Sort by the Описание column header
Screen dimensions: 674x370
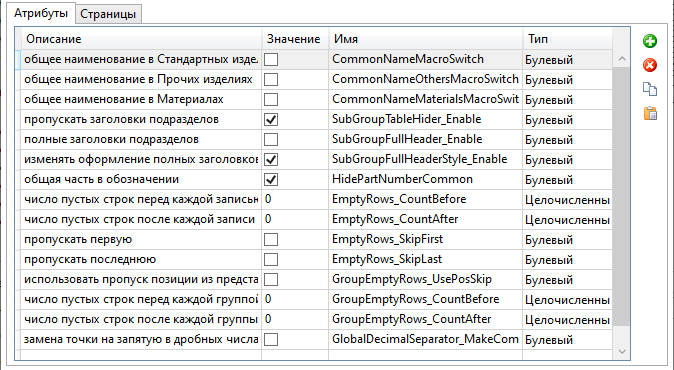141,39
